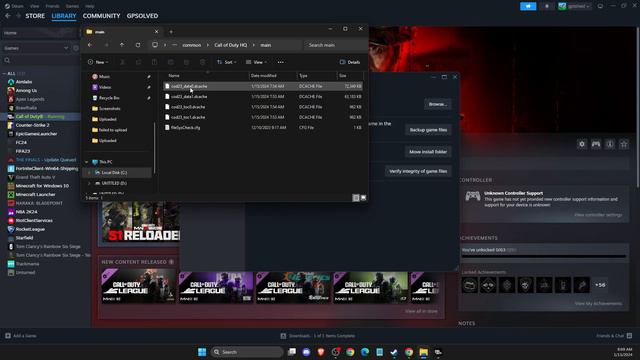Open Microsoft Edge from the taskbar
This screenshot has width=640, height=360.
point(365,352)
